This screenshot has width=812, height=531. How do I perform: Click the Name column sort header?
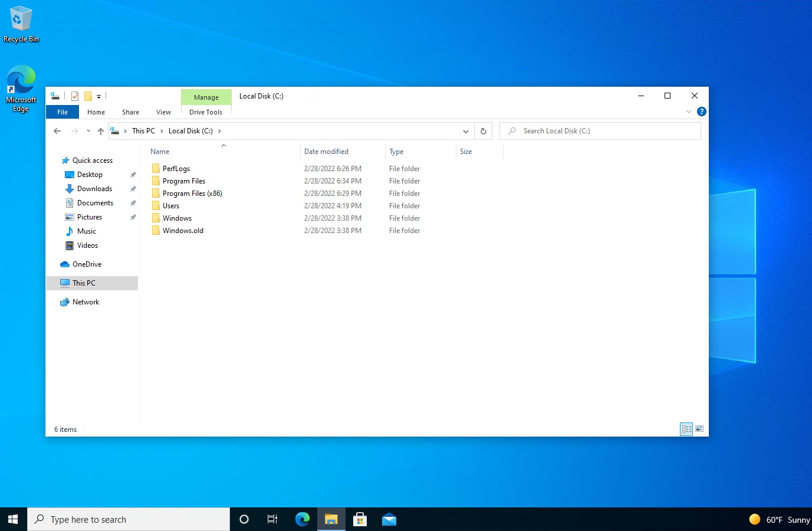tap(159, 151)
